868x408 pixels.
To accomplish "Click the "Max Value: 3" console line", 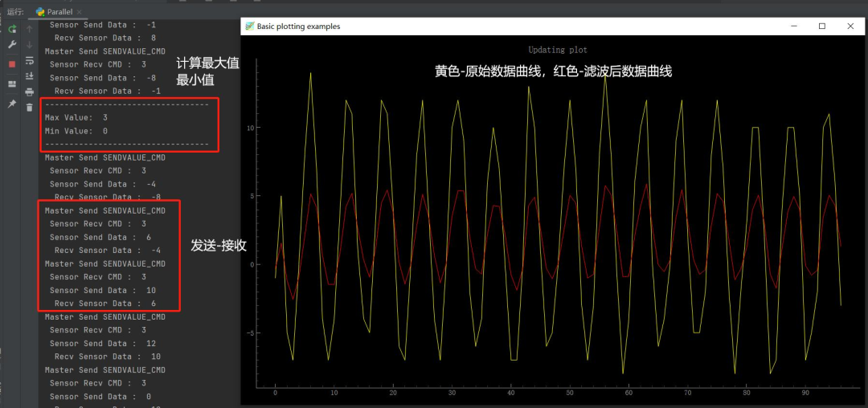I will 76,118.
